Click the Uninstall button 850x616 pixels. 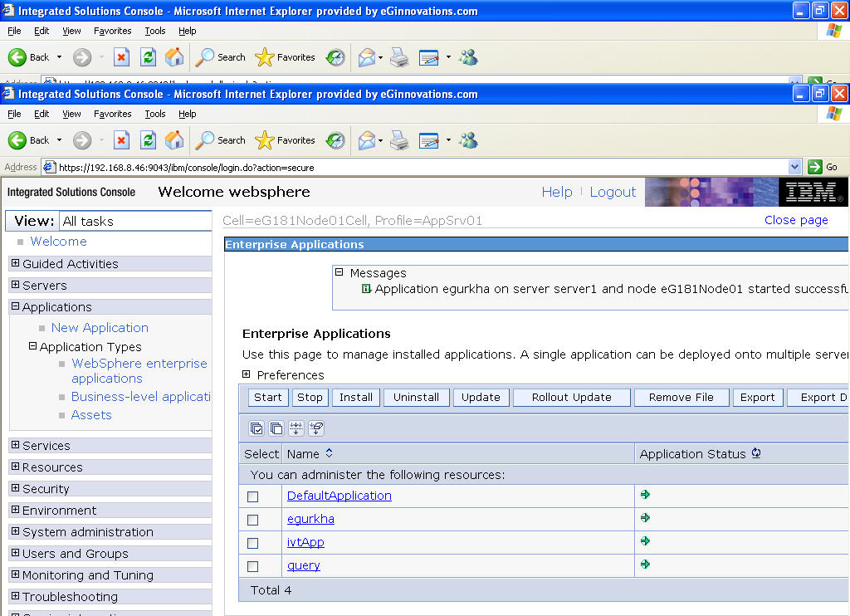tap(417, 398)
